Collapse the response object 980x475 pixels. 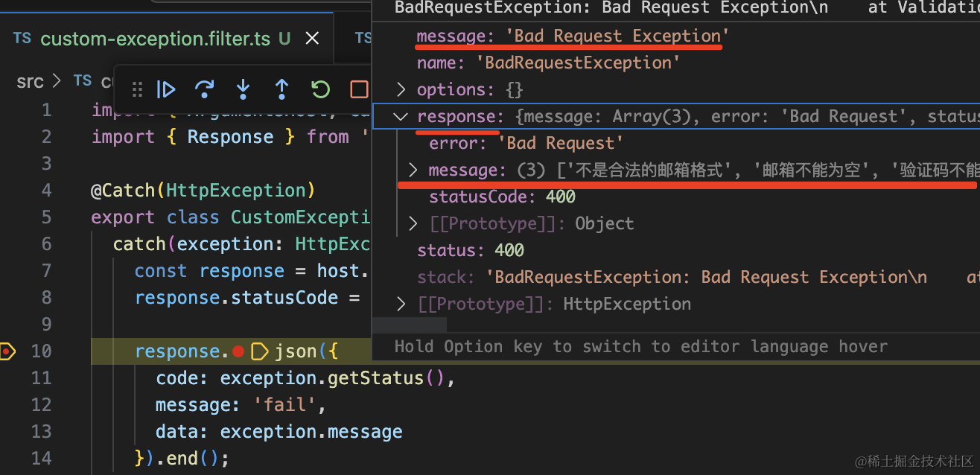(x=401, y=117)
